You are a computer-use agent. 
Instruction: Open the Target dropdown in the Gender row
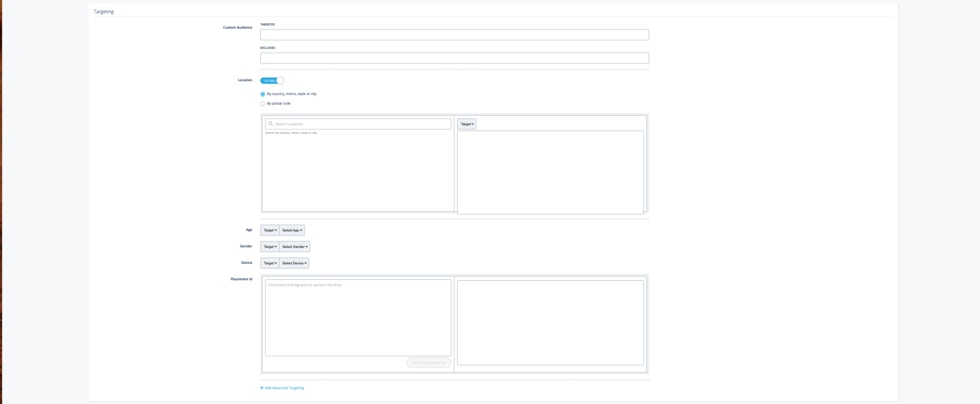pyautogui.click(x=270, y=247)
